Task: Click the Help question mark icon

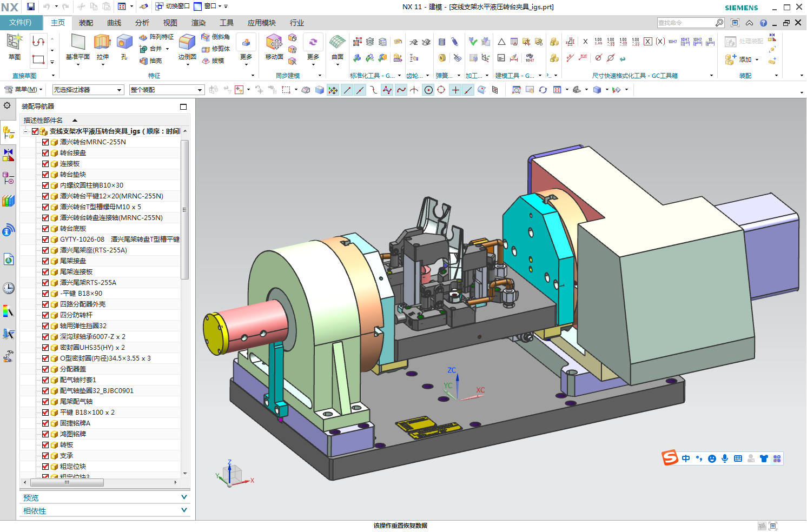Action: pos(763,23)
